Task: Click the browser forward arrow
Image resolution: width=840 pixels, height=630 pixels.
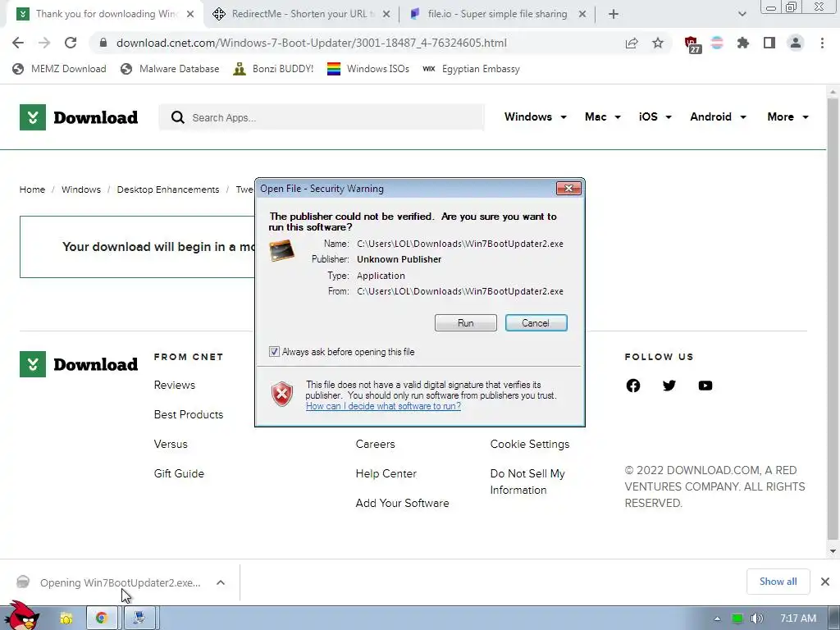Action: click(44, 43)
